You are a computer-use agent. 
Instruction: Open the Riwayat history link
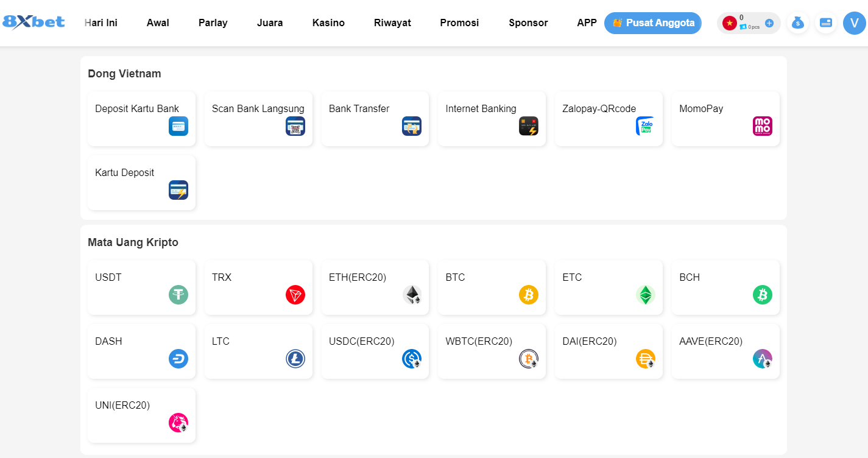[x=392, y=23]
